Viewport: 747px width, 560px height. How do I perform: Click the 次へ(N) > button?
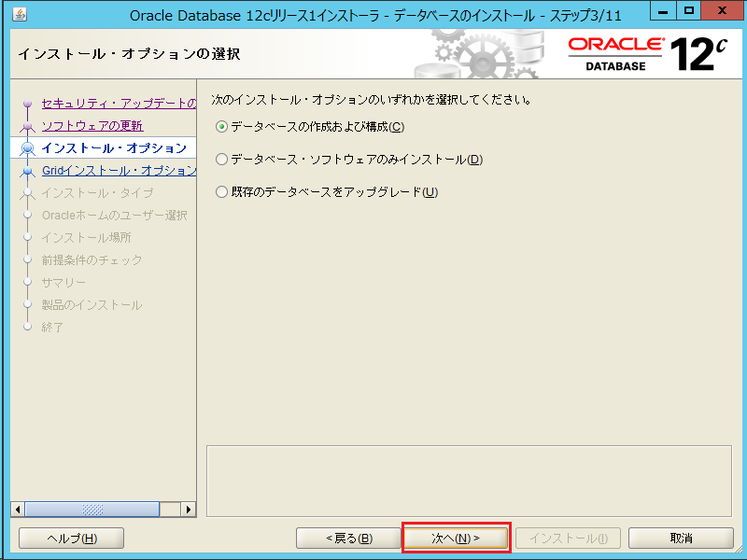[x=456, y=539]
